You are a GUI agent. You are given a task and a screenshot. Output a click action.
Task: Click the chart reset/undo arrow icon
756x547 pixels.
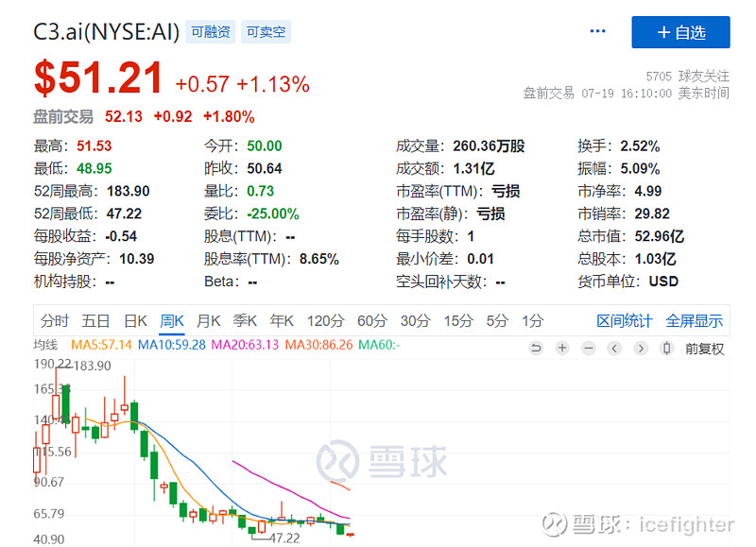pyautogui.click(x=536, y=348)
